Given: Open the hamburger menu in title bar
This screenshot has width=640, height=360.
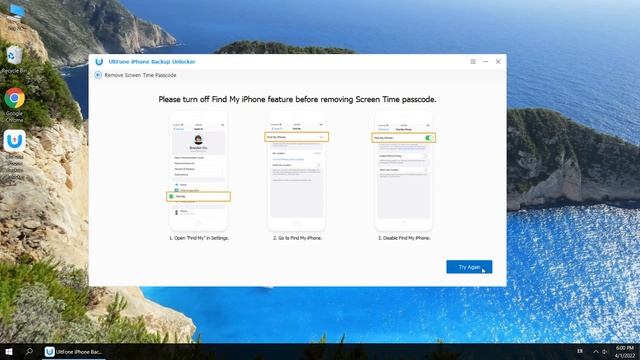Looking at the screenshot, I should pyautogui.click(x=473, y=62).
